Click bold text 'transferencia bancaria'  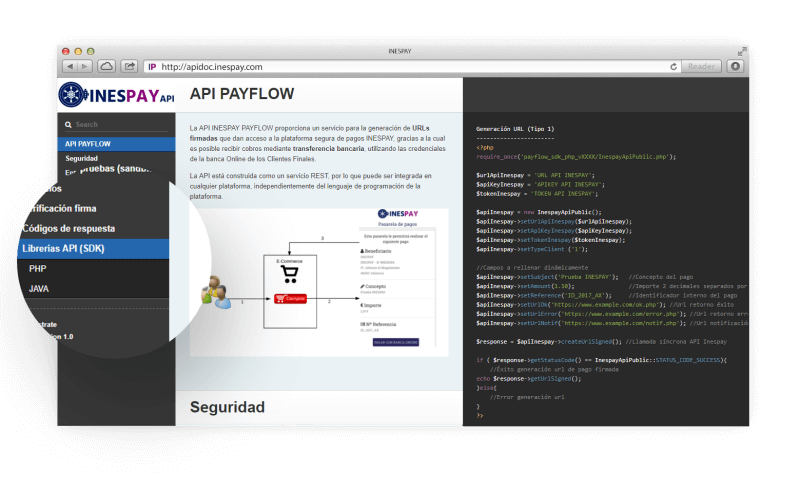pos(329,149)
